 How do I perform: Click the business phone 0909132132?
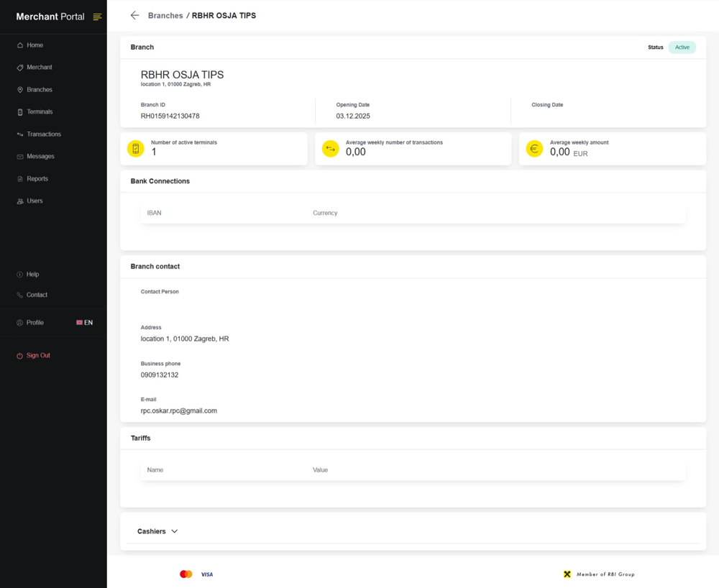click(x=160, y=375)
